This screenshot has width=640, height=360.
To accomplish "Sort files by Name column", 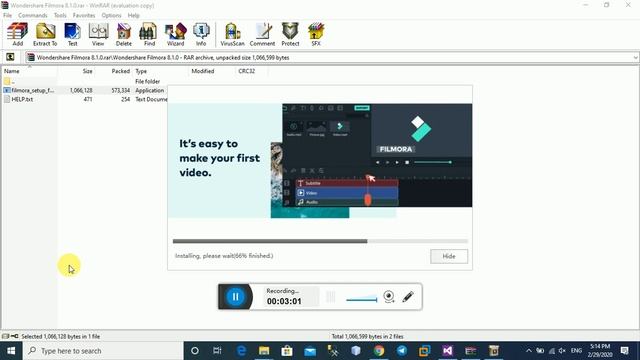I will (x=29, y=71).
